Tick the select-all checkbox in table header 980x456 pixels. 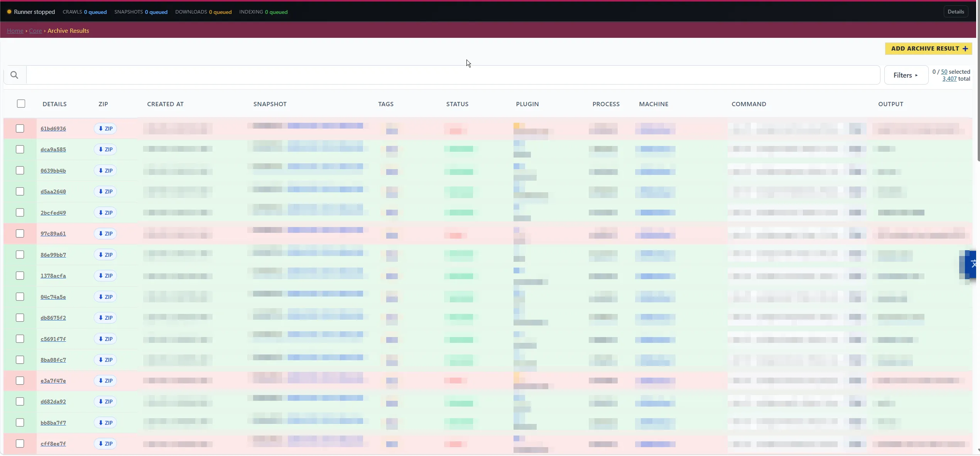(21, 103)
